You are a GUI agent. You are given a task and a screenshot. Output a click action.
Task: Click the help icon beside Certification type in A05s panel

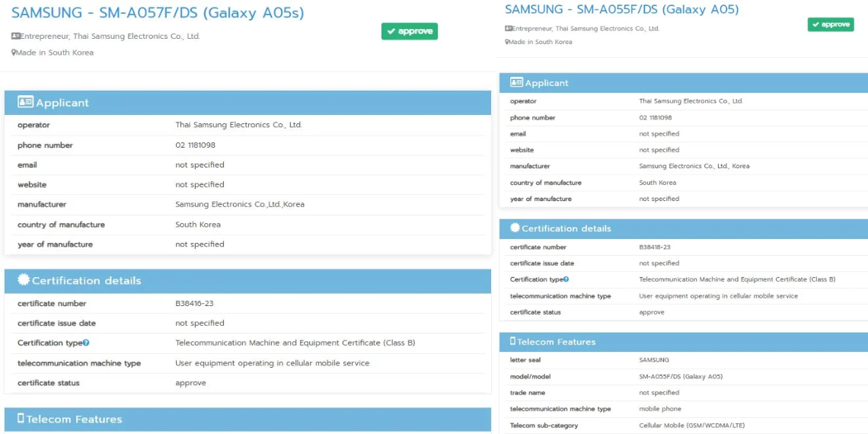[86, 343]
